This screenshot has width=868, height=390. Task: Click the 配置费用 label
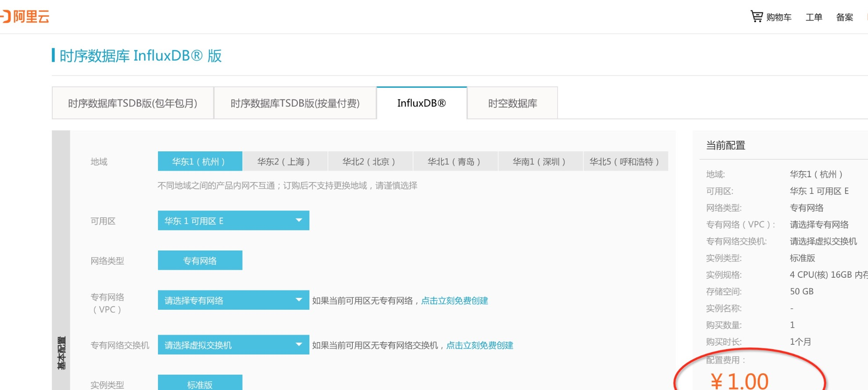tap(726, 360)
